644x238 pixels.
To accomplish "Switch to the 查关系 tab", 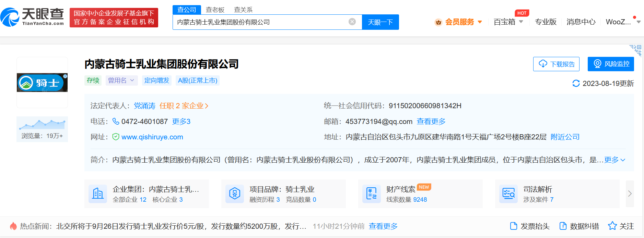I will coord(243,10).
